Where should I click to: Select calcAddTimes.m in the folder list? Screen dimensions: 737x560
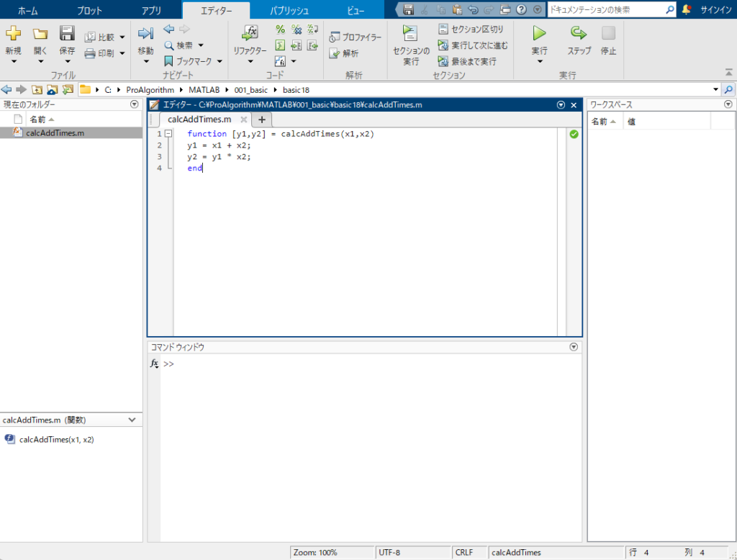tap(55, 133)
